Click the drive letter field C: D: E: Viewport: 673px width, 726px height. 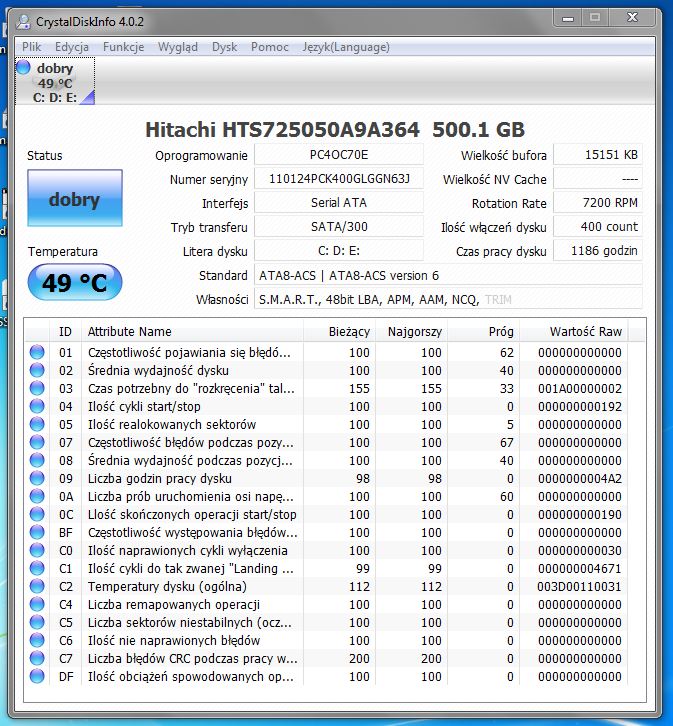coord(339,251)
